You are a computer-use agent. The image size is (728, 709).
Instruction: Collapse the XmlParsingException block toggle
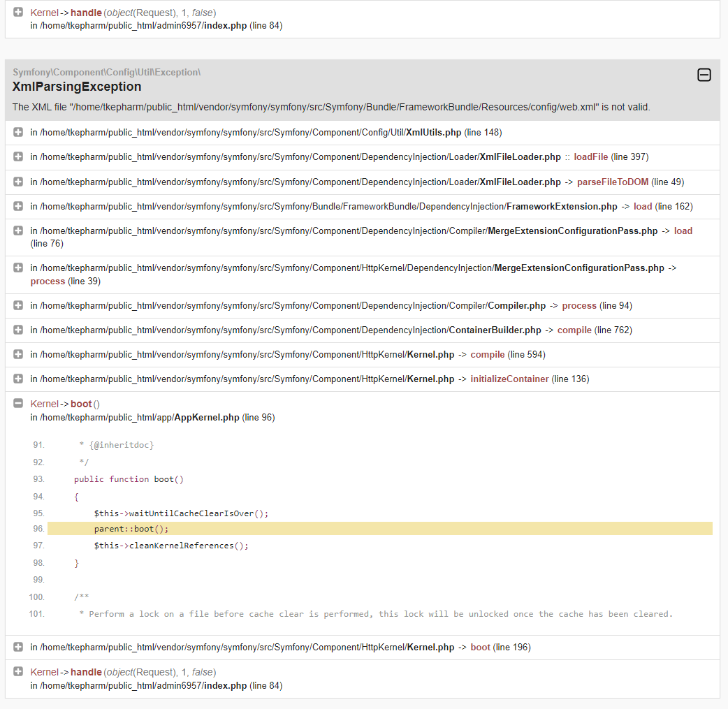tap(704, 75)
